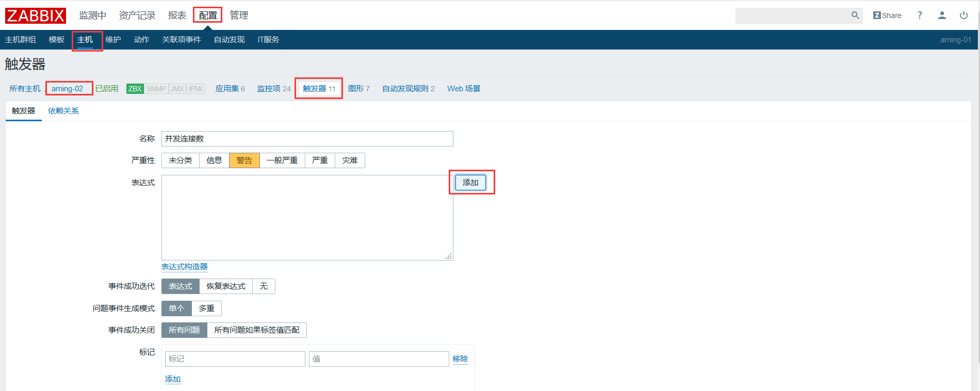
Task: Click the ZABBIX logo
Action: click(36, 15)
